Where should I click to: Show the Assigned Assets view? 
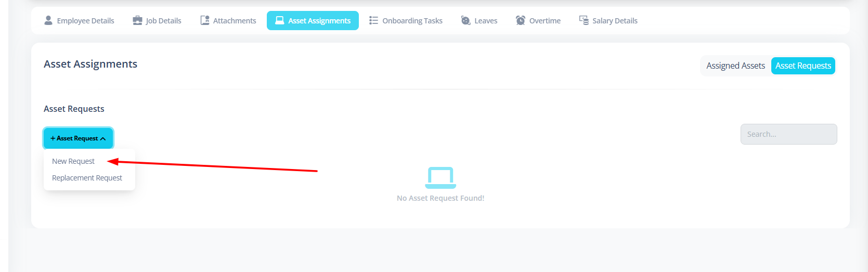pos(735,66)
